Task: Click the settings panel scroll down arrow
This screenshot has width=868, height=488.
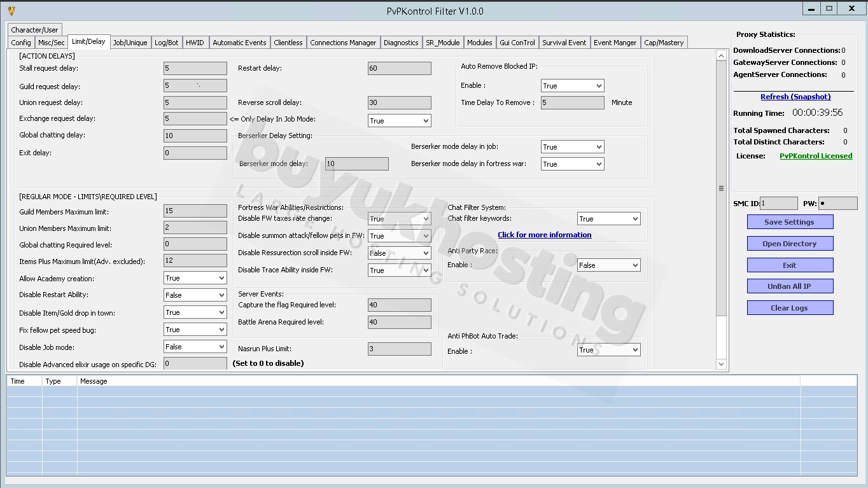Action: [x=721, y=364]
